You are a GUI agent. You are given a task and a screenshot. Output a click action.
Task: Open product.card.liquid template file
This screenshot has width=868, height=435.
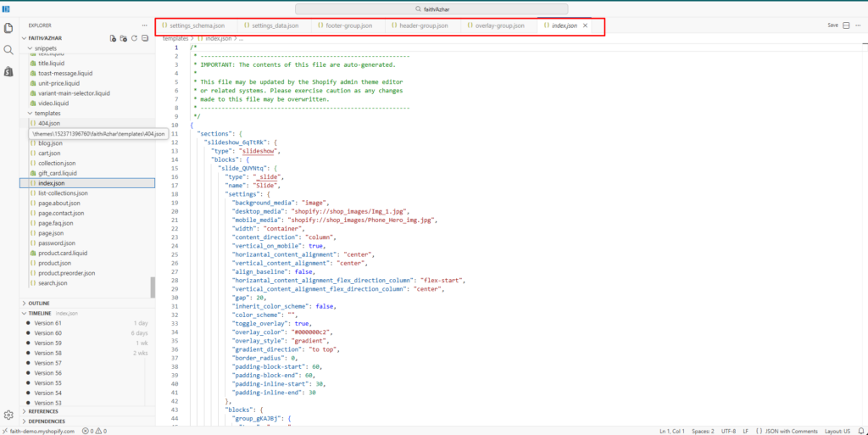point(63,253)
